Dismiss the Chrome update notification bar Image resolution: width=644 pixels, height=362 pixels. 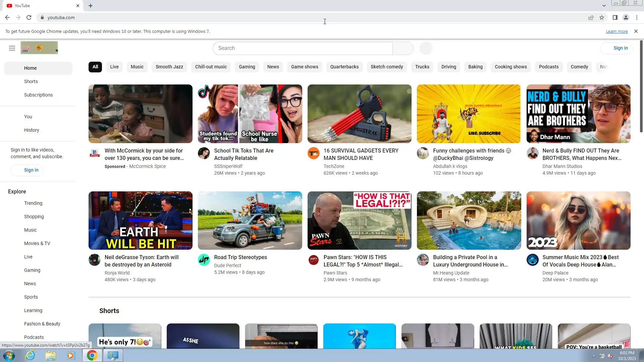click(636, 31)
